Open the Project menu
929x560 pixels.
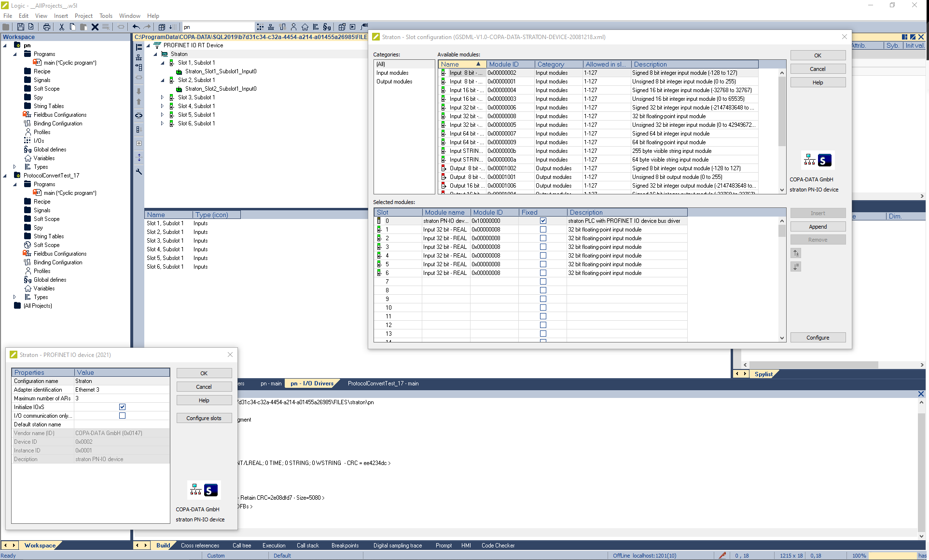[83, 16]
